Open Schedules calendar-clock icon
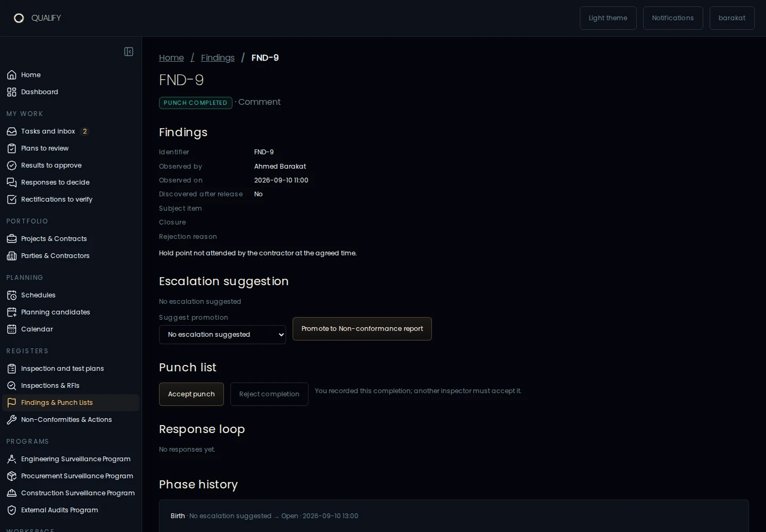The width and height of the screenshot is (766, 532). click(x=12, y=295)
